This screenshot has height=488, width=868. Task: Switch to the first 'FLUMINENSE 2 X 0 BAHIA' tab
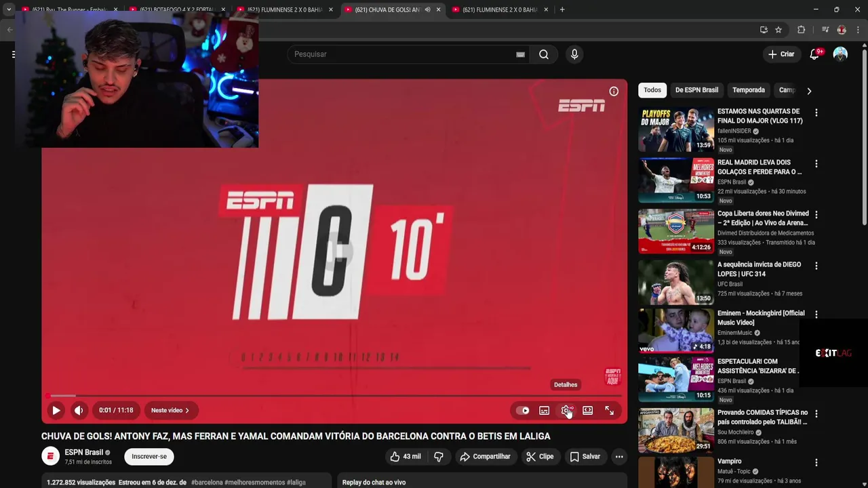point(283,9)
